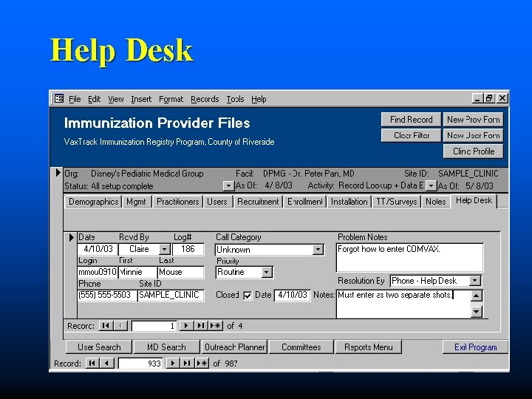The width and height of the screenshot is (532, 399).
Task: Open the View menu
Action: coord(116,99)
